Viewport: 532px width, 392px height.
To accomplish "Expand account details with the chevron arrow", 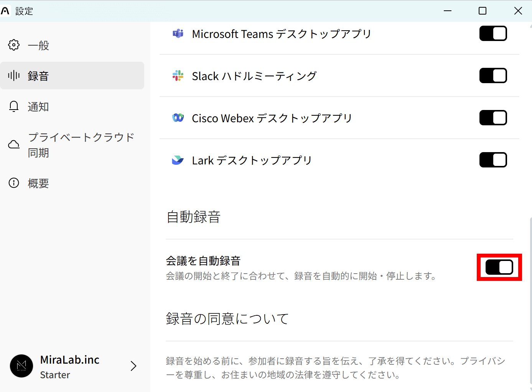I will click(133, 366).
